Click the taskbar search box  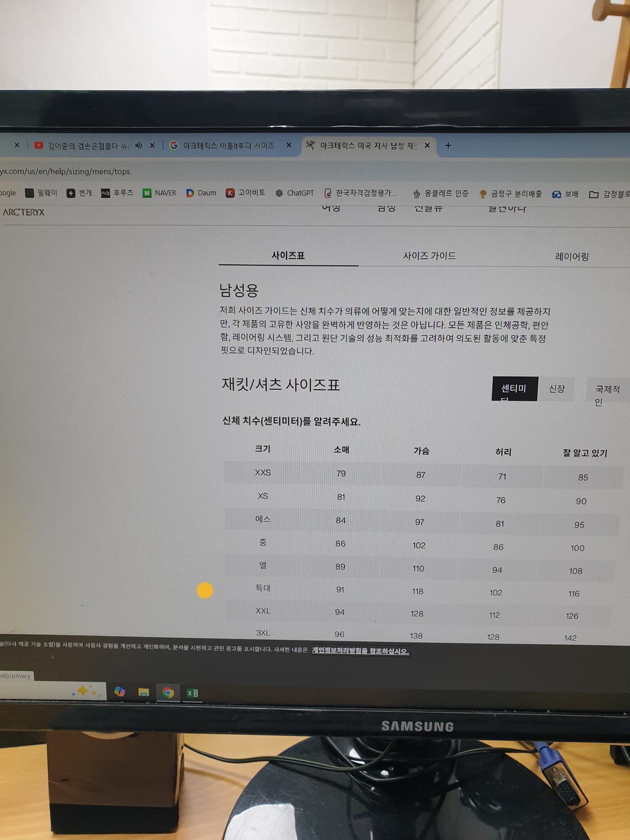[53, 691]
